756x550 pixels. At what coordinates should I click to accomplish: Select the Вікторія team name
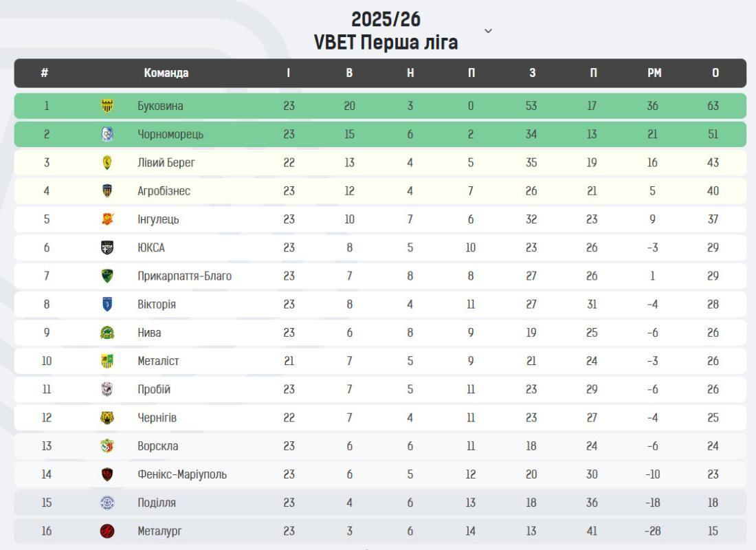pos(157,305)
